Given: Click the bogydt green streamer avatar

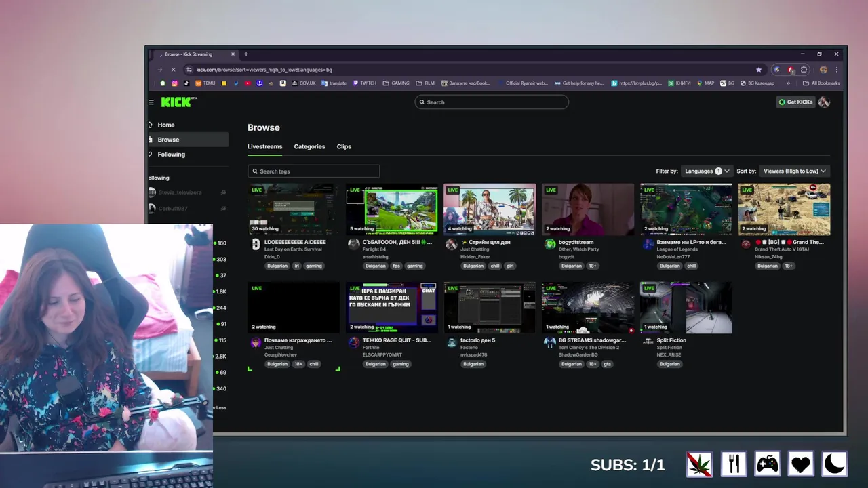Looking at the screenshot, I should [550, 244].
